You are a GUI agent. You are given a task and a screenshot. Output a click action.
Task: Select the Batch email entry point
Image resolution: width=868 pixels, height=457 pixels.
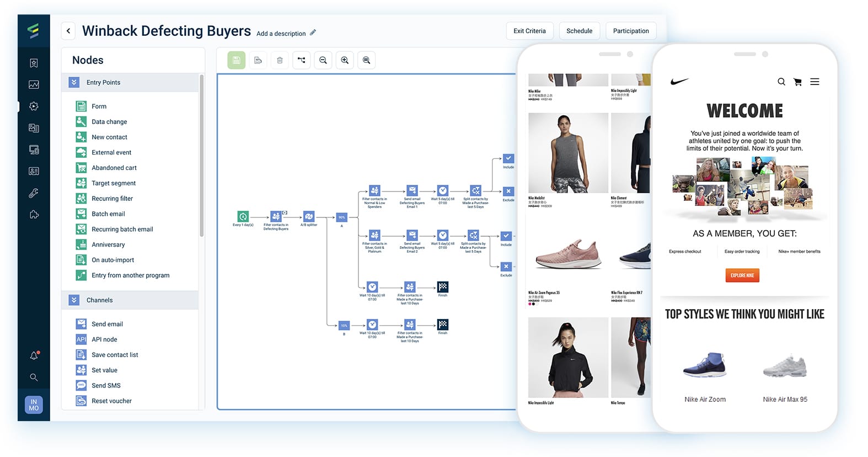pyautogui.click(x=100, y=214)
